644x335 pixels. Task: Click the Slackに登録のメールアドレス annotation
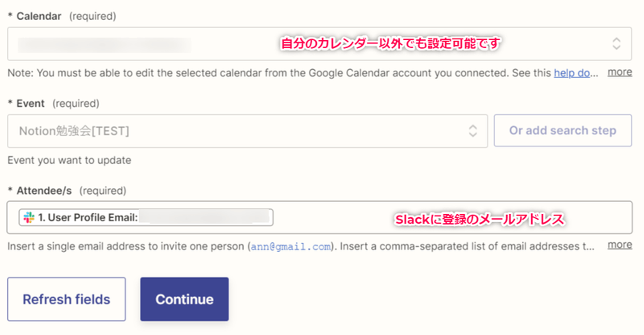(x=479, y=220)
